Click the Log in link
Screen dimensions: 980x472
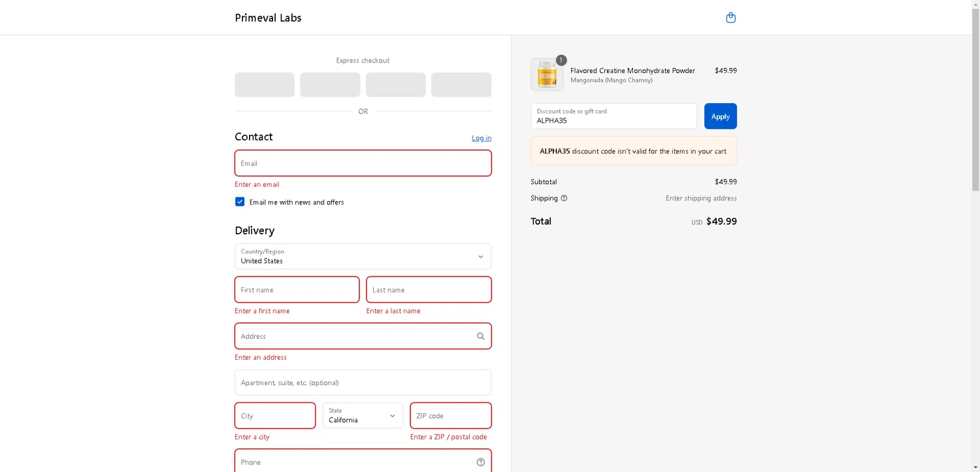pos(482,138)
